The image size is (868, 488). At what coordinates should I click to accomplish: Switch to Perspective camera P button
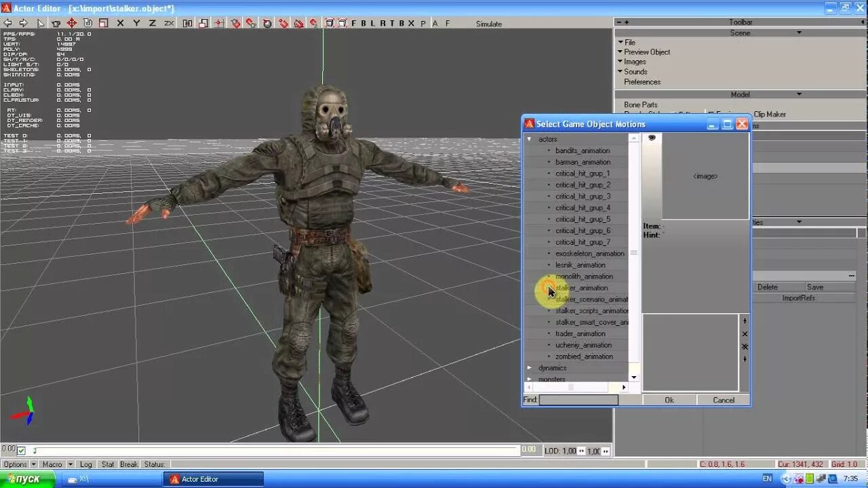click(423, 23)
